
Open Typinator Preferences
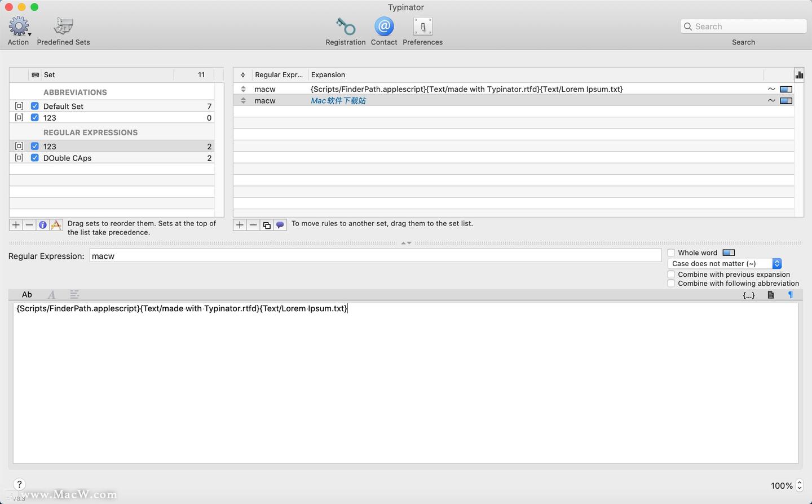(422, 26)
